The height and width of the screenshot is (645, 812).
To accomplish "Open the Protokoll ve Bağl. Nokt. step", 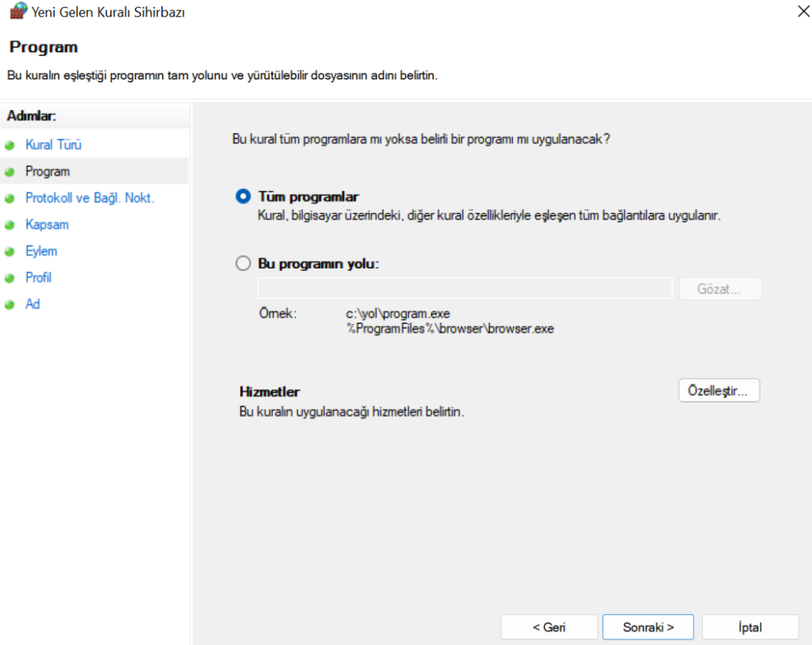I will click(90, 198).
